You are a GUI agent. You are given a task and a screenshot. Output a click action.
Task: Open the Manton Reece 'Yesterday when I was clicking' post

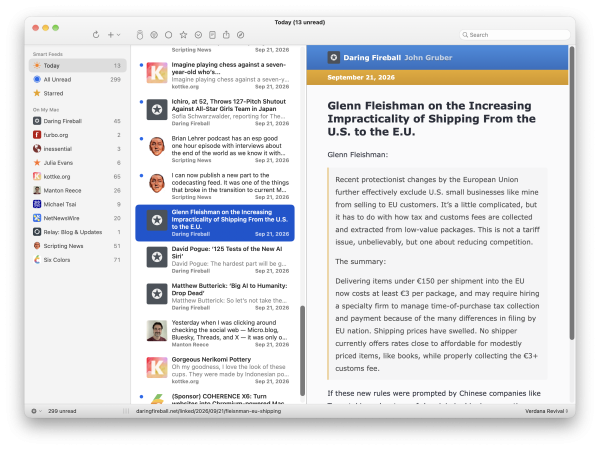[x=215, y=333]
